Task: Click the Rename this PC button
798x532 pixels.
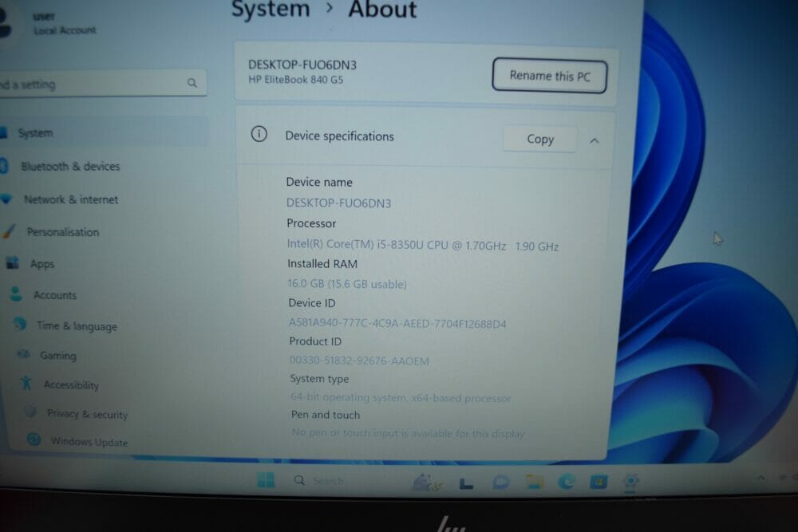Action: [x=550, y=76]
